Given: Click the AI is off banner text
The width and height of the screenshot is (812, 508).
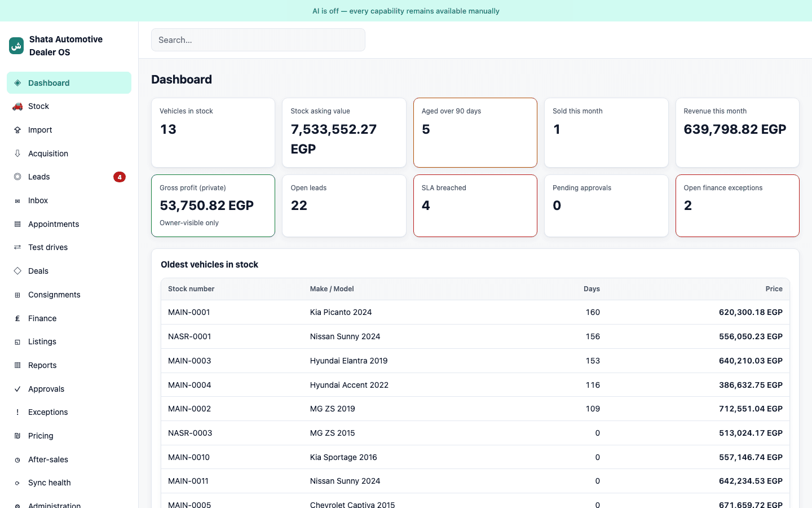Looking at the screenshot, I should pyautogui.click(x=406, y=11).
